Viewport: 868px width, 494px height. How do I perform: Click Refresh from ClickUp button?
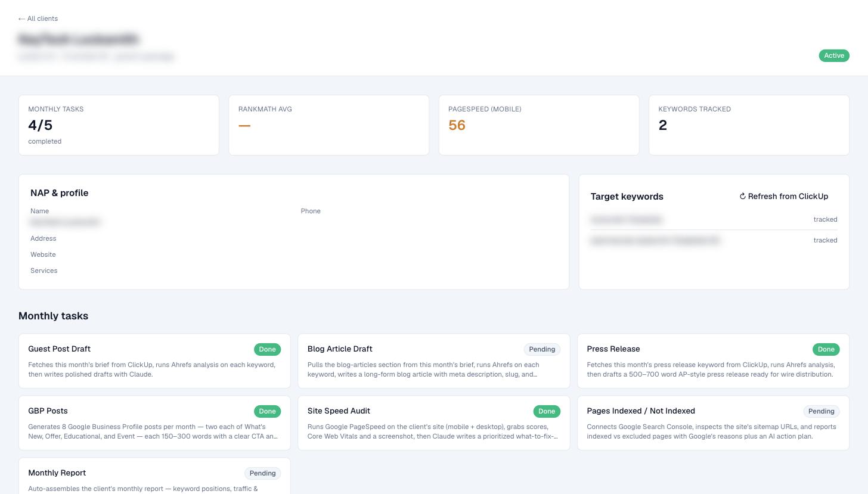point(783,196)
